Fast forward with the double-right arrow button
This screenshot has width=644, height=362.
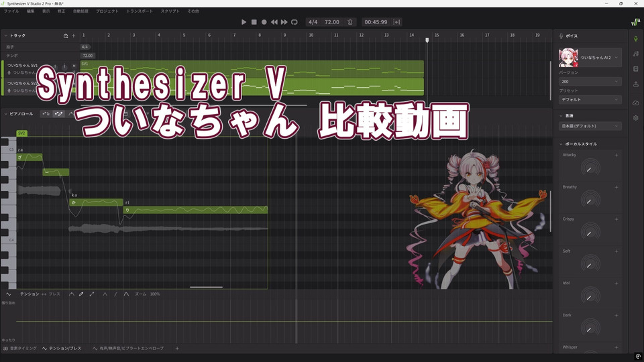284,22
